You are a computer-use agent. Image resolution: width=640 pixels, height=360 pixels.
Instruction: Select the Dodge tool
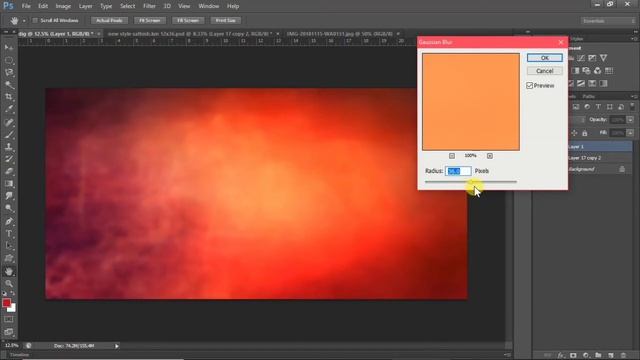[9, 208]
